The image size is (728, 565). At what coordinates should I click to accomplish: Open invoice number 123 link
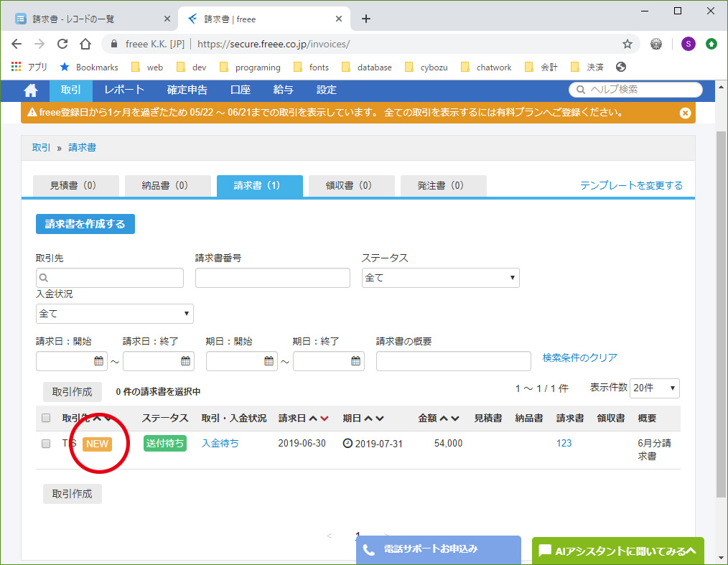tap(564, 444)
